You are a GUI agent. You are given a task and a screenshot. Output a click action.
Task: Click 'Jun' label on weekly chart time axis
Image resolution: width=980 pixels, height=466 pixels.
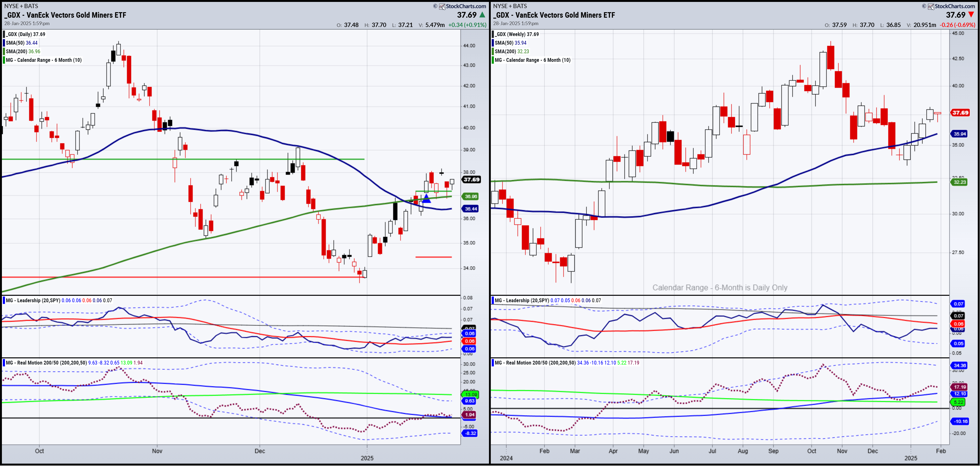tap(674, 451)
